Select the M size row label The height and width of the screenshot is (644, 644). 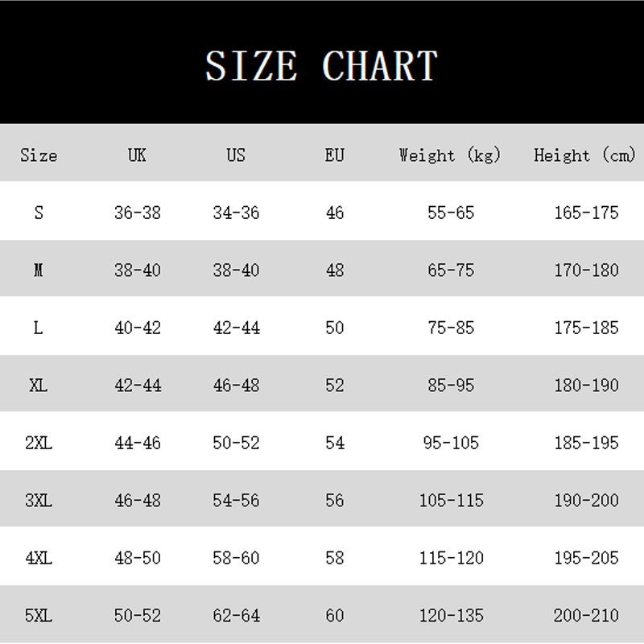pos(39,270)
